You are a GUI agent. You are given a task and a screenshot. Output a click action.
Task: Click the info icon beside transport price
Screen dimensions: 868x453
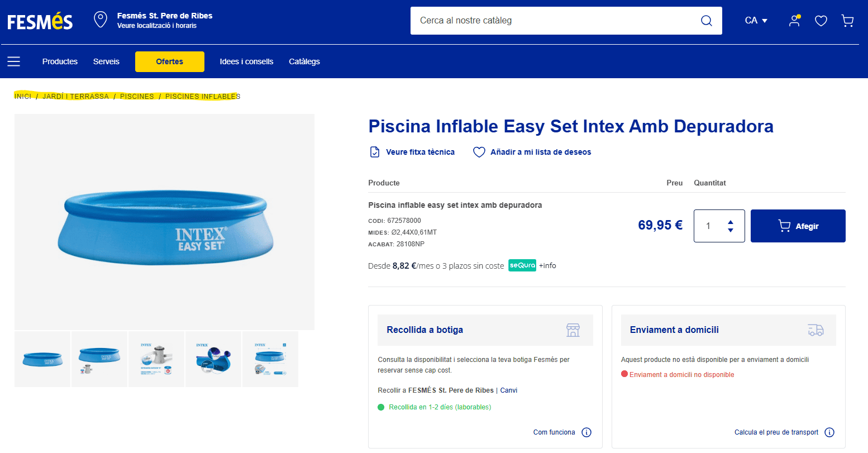829,432
